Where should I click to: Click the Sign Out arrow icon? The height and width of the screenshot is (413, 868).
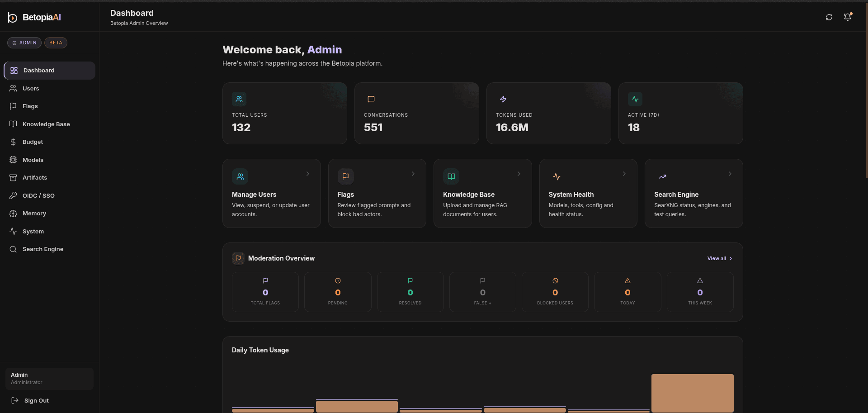coord(15,400)
